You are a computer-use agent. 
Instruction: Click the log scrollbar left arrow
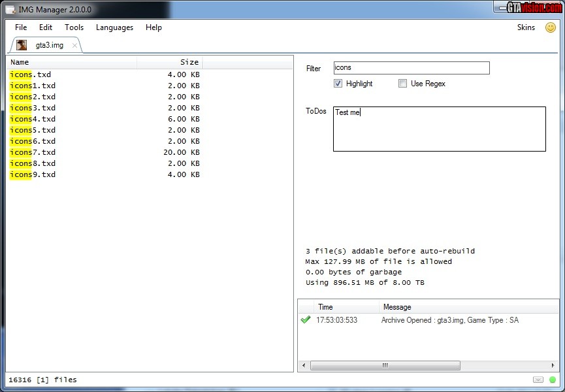[304, 366]
